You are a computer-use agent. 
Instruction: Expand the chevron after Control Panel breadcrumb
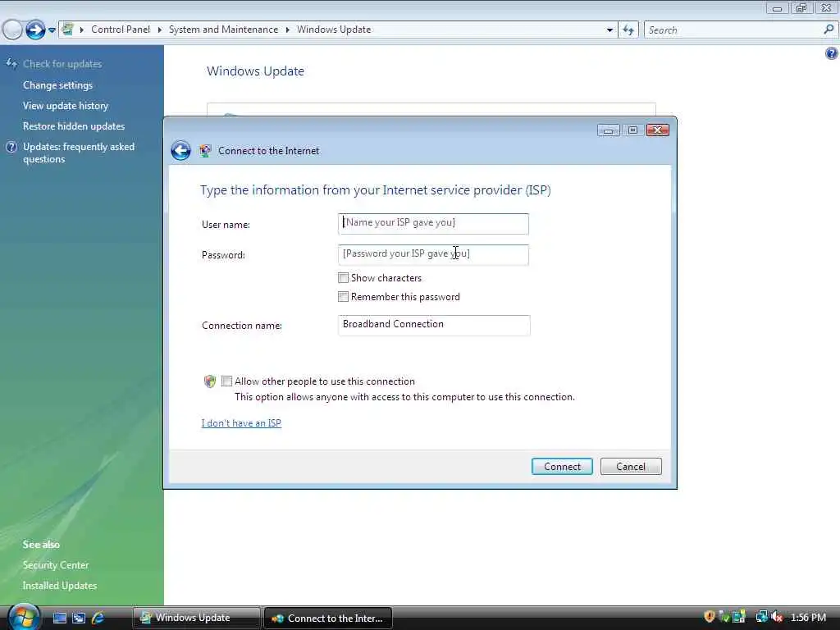click(x=160, y=30)
